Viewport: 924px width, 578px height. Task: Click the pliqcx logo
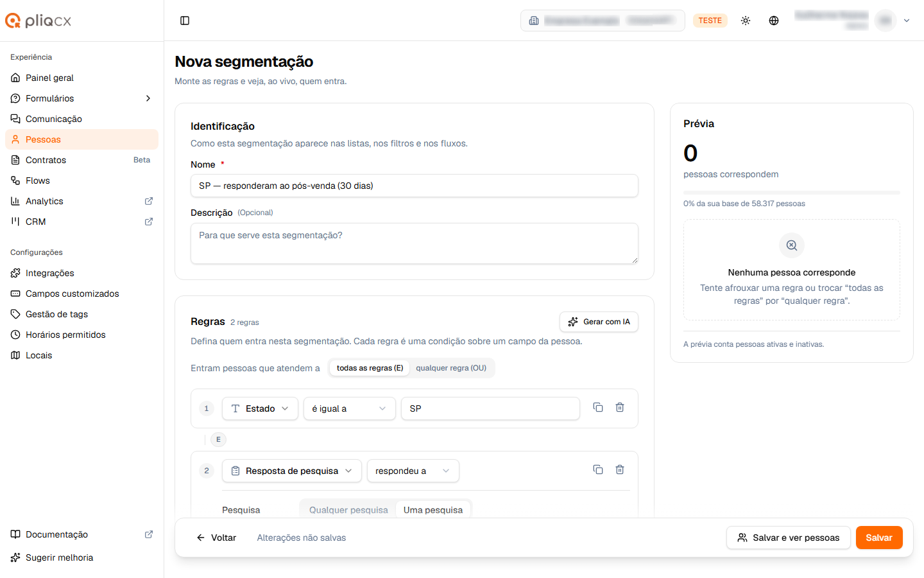[38, 21]
